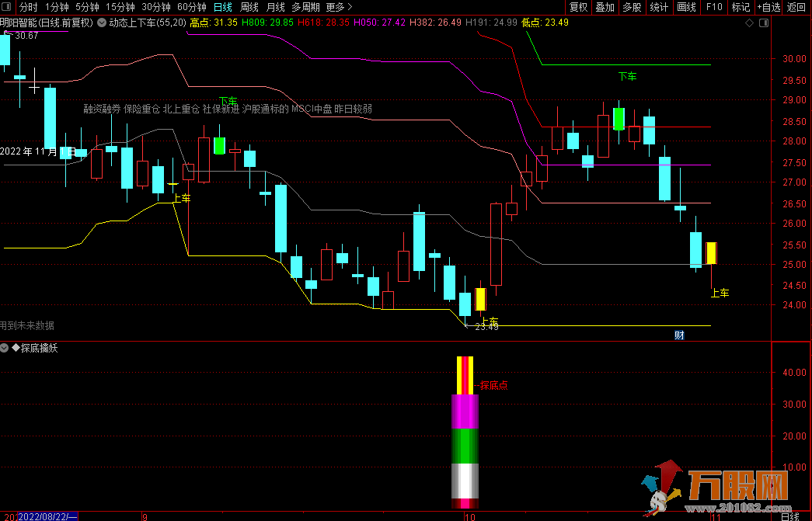Click the green segment of the 探底点 bar

click(465, 446)
